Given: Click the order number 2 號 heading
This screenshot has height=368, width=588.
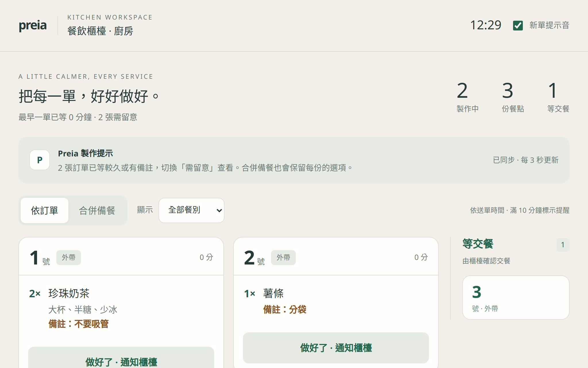Looking at the screenshot, I should click(x=254, y=258).
